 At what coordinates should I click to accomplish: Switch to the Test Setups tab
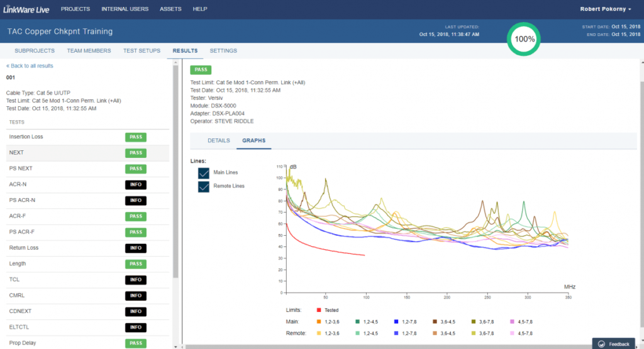(142, 51)
